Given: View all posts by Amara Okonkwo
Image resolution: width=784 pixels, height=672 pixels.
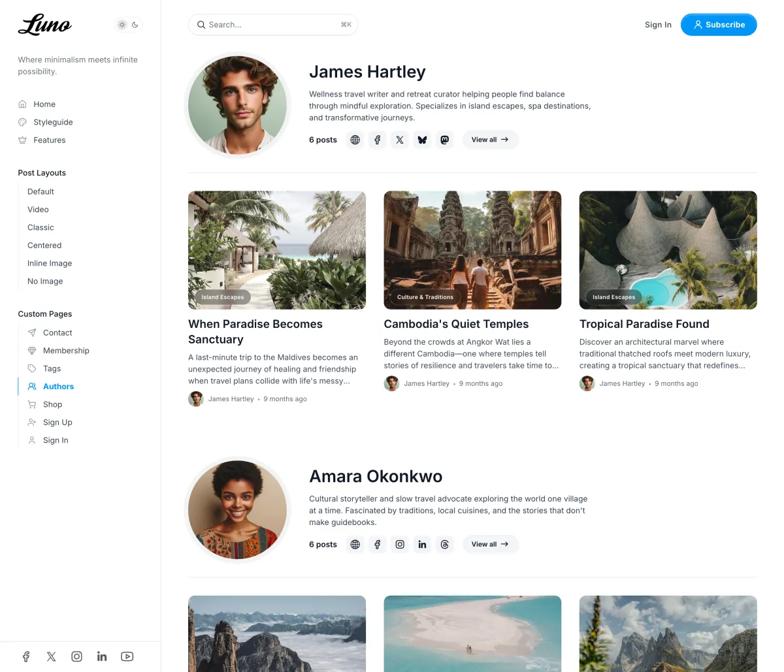Looking at the screenshot, I should [x=490, y=545].
